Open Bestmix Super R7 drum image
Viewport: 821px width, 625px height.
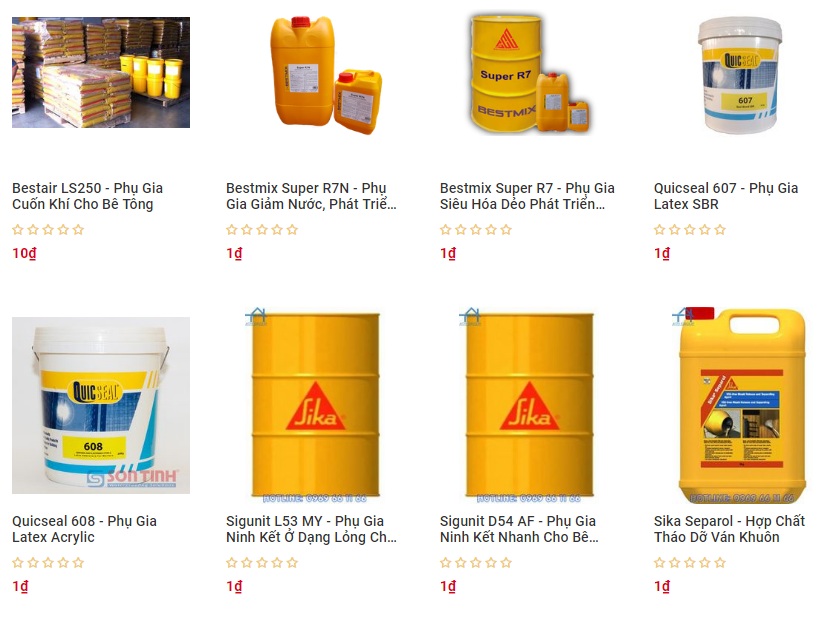tap(528, 74)
